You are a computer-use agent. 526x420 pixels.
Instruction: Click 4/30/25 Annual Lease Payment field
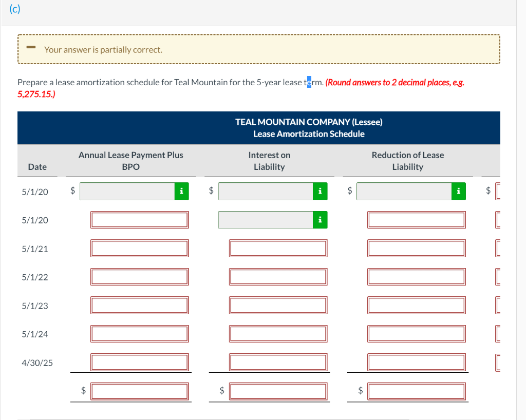click(x=140, y=362)
